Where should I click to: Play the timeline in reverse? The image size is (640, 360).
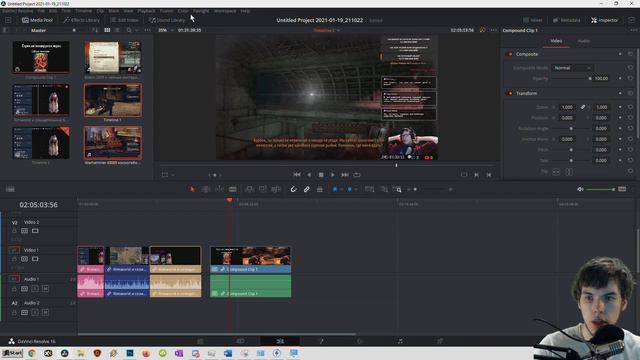309,175
